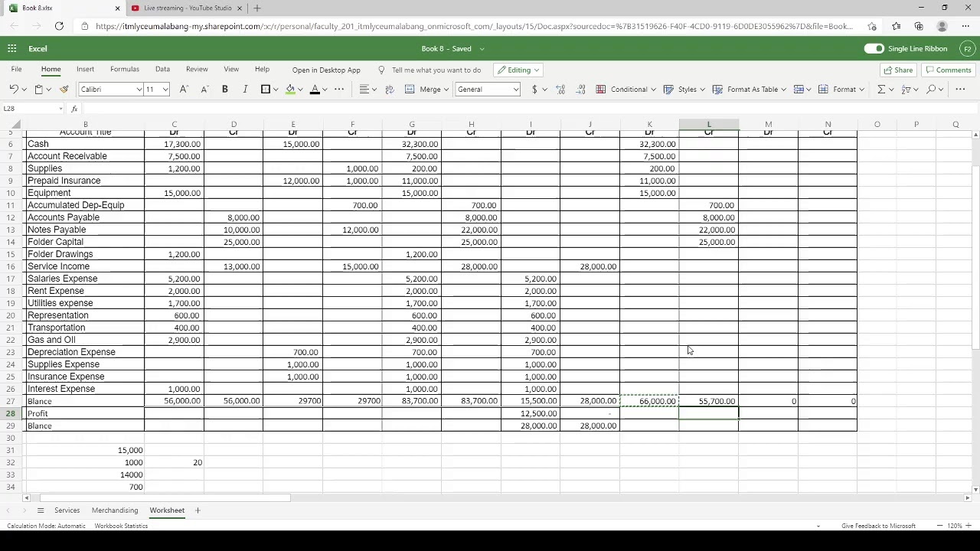980x551 pixels.
Task: Select the Format Painter brush
Action: (x=64, y=90)
